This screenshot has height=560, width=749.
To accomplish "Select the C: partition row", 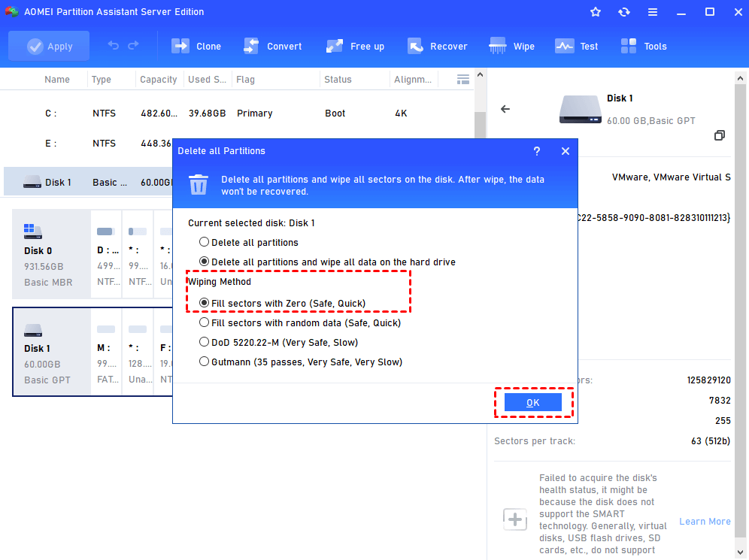I will coord(237,114).
